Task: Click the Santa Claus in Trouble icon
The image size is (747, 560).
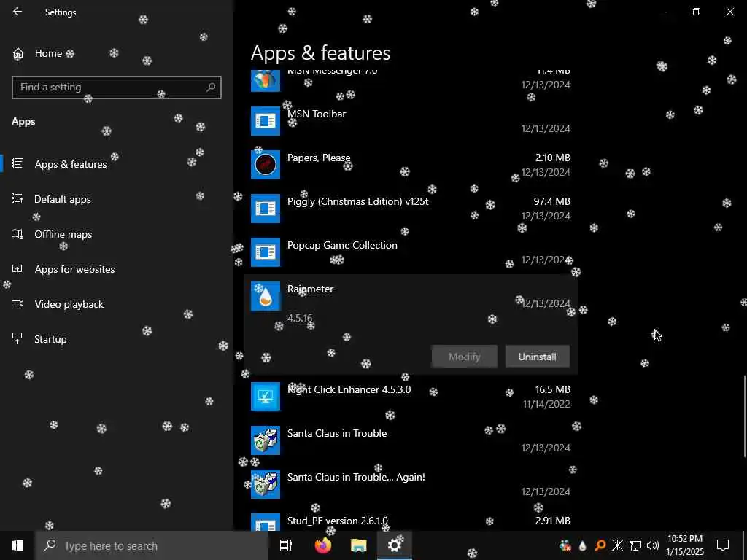Action: point(266,440)
